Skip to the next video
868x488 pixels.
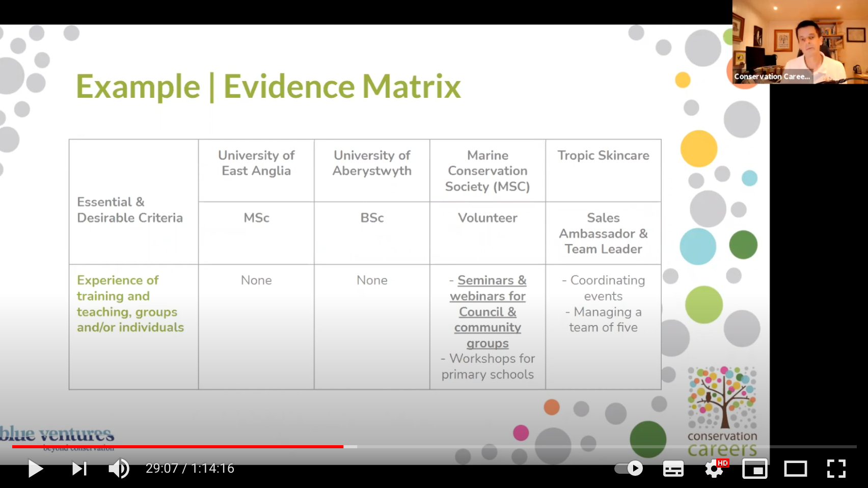click(x=79, y=468)
